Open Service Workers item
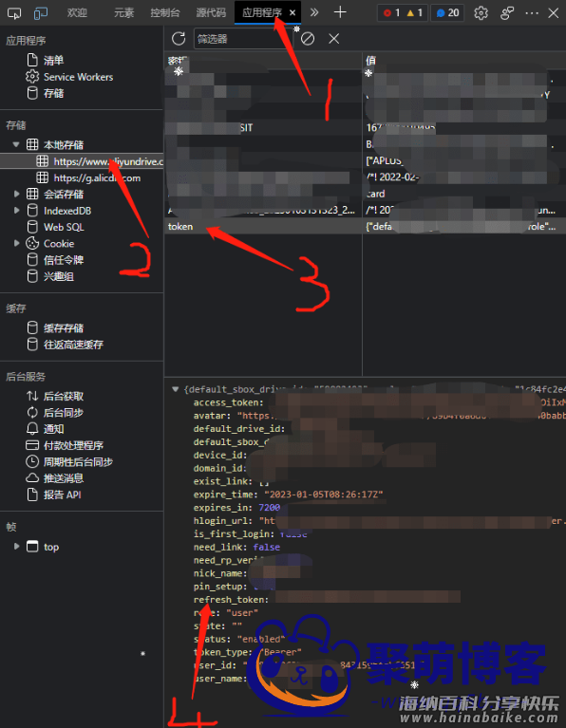Image resolution: width=566 pixels, height=728 pixels. tap(78, 77)
